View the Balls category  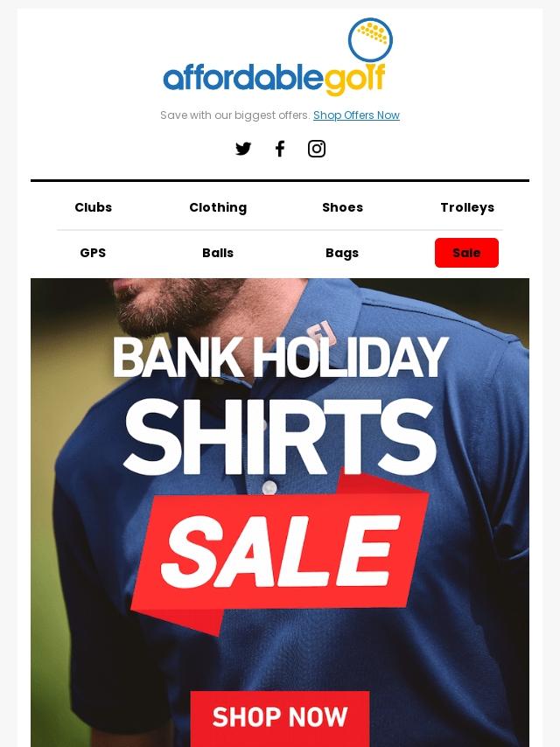pyautogui.click(x=218, y=253)
